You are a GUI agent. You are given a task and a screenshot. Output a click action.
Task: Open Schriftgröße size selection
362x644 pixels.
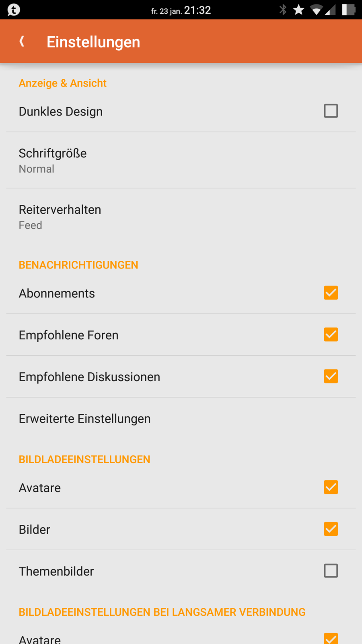181,160
